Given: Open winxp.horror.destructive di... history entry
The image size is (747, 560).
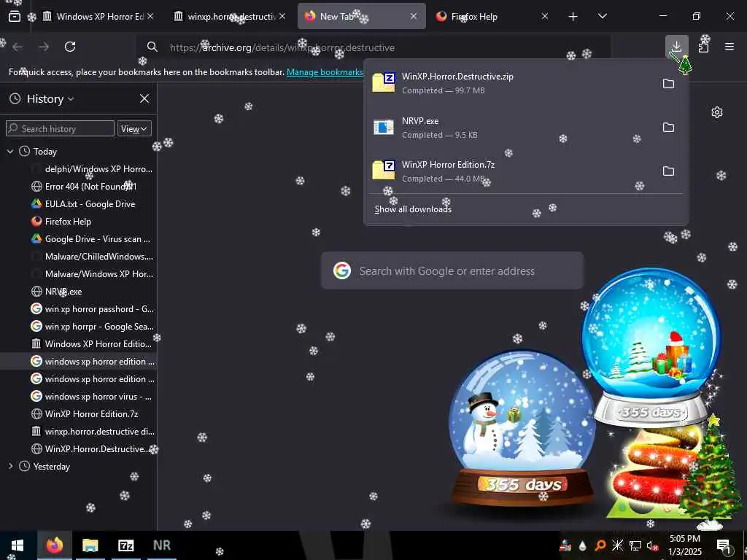Looking at the screenshot, I should [x=99, y=432].
